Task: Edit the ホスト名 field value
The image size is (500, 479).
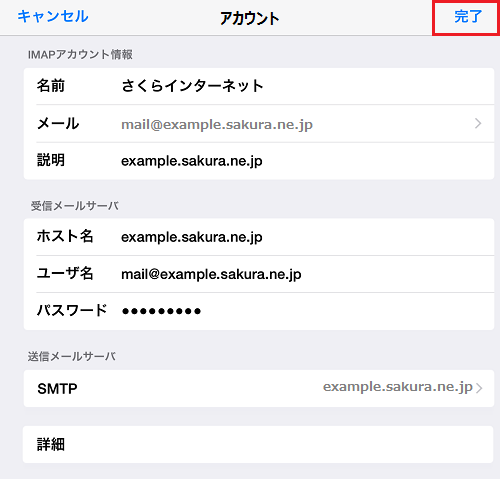Action: pos(192,237)
